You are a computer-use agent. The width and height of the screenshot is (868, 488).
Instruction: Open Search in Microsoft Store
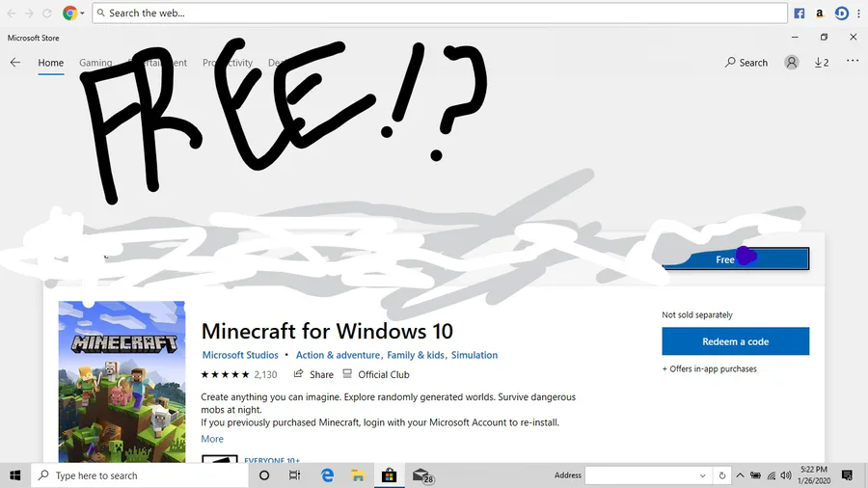click(x=746, y=63)
